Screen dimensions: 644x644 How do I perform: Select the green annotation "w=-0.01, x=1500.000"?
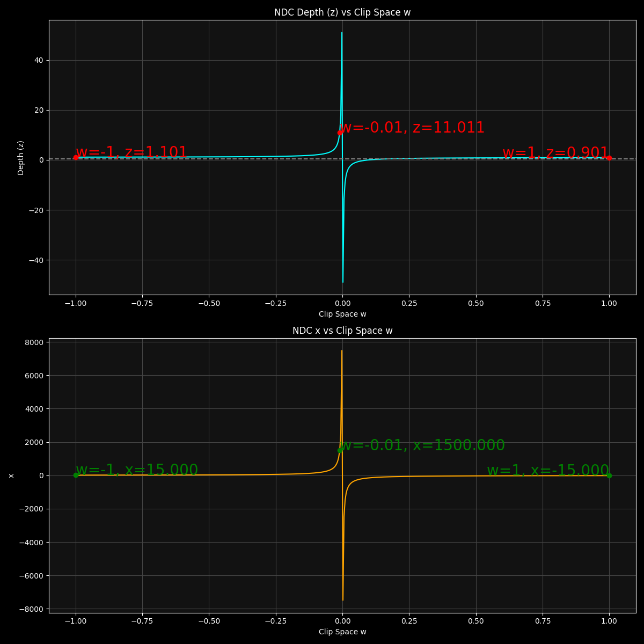pos(423,445)
